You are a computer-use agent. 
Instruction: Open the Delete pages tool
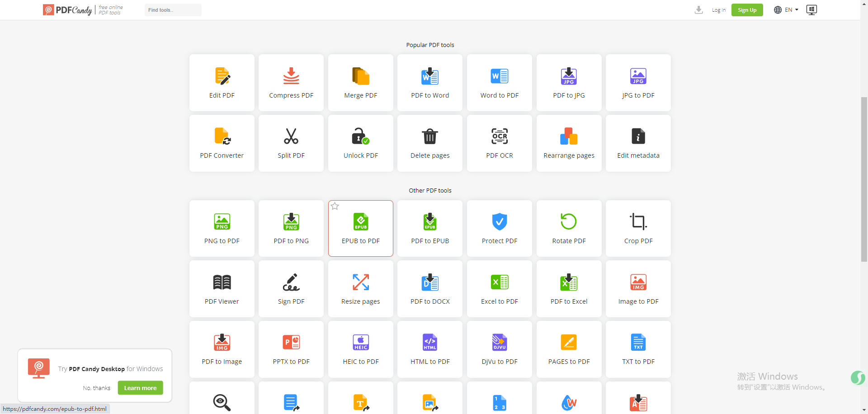point(430,143)
